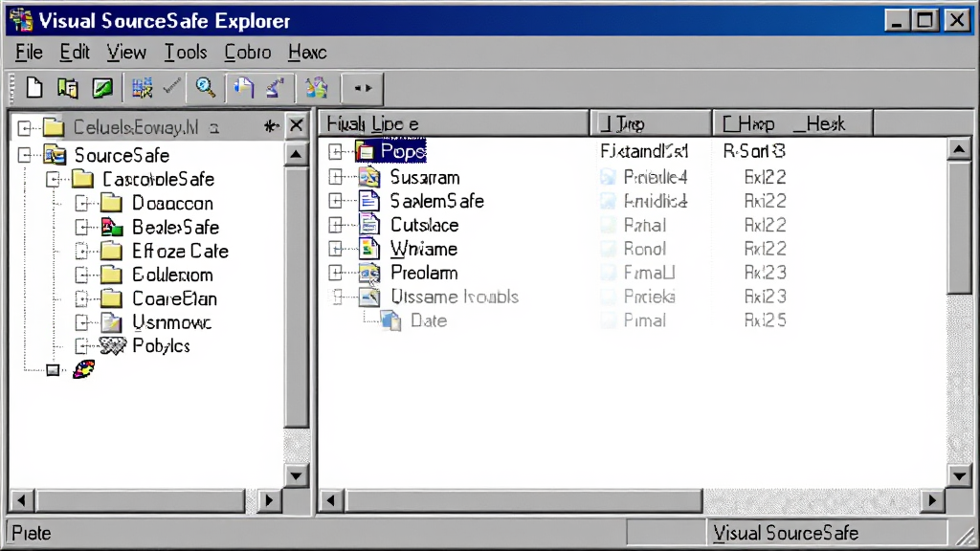Viewport: 980px width, 551px height.
Task: Click the new document toolbar icon
Action: click(x=34, y=88)
